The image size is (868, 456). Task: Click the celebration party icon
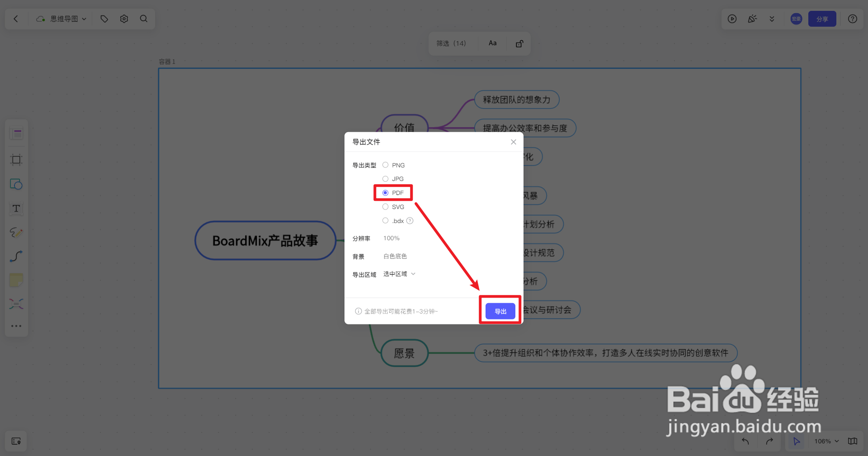click(752, 19)
